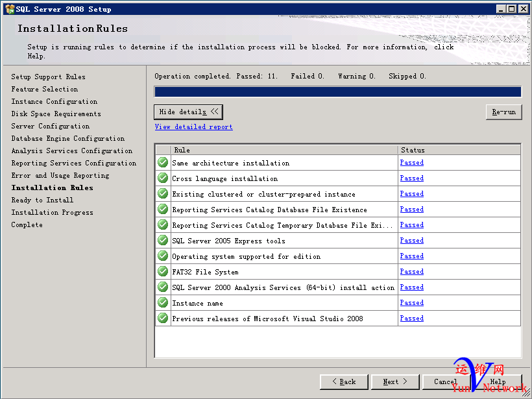Open setup Help
This screenshot has height=399, width=532.
click(498, 382)
